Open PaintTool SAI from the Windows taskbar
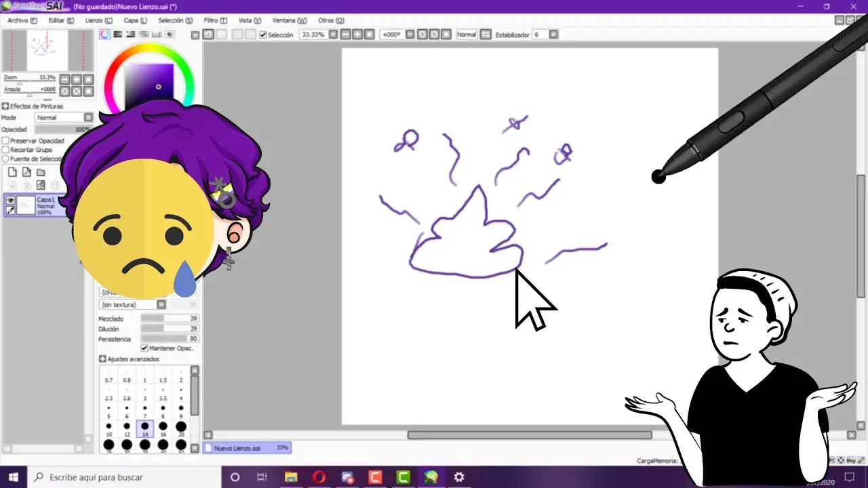The width and height of the screenshot is (868, 488). click(429, 477)
